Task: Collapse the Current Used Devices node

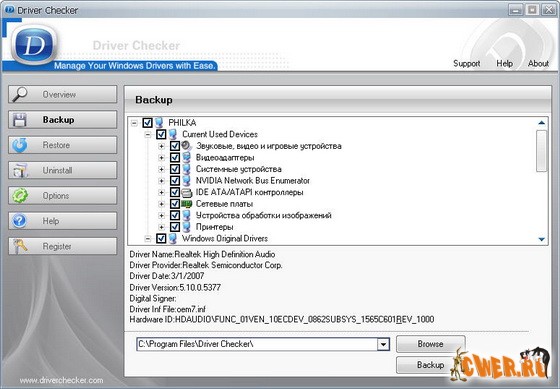Action: pyautogui.click(x=148, y=135)
